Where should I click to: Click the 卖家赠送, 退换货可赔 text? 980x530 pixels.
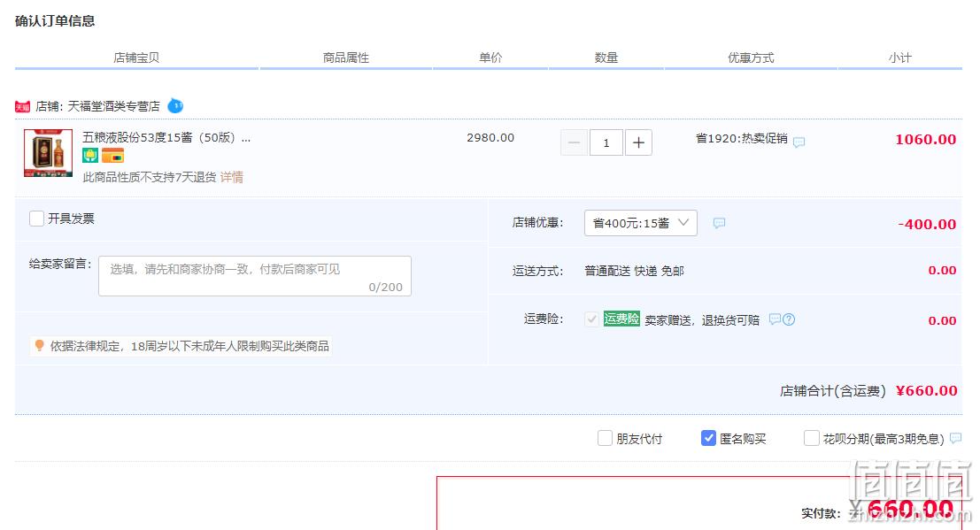tap(702, 320)
